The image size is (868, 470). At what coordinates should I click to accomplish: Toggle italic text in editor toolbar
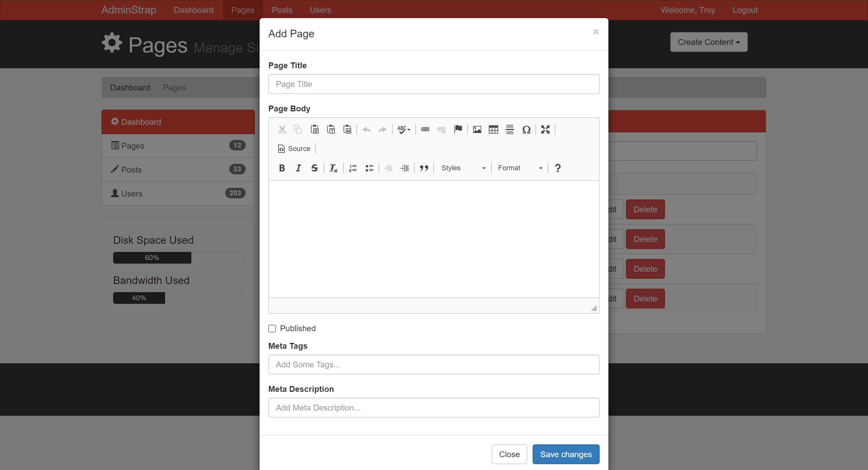298,168
